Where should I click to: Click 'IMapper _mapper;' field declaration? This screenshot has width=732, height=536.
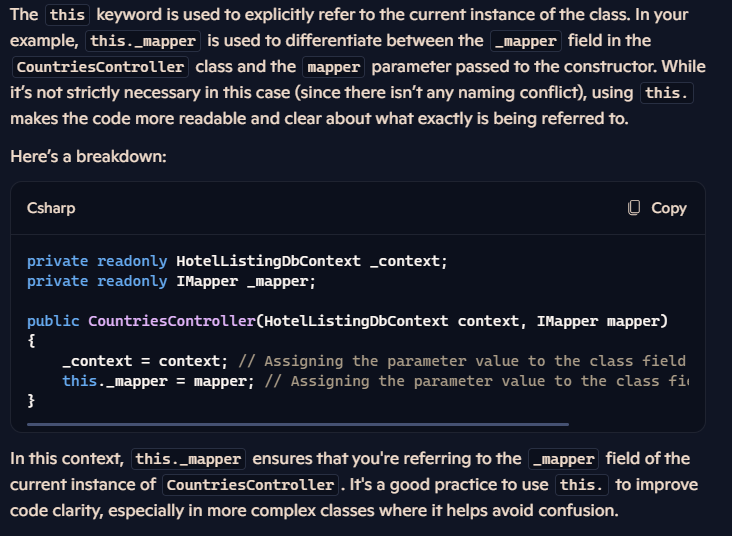(x=246, y=282)
